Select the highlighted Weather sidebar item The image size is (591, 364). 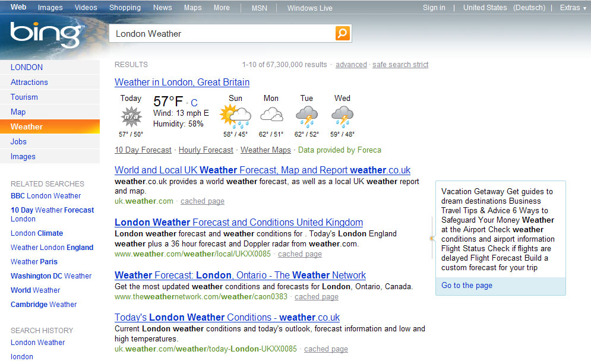click(x=50, y=126)
